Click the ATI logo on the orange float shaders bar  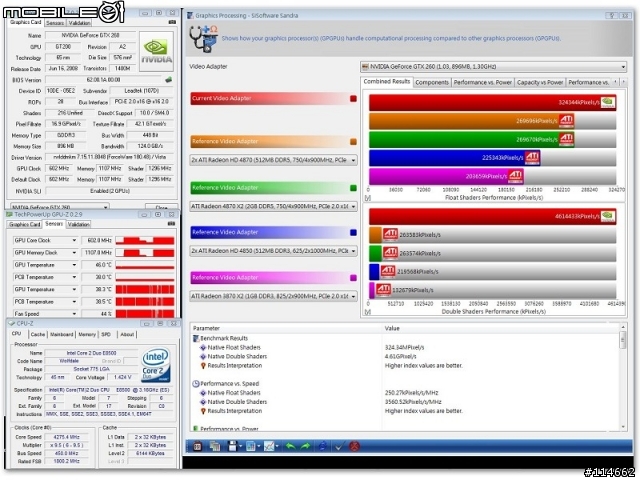[567, 120]
